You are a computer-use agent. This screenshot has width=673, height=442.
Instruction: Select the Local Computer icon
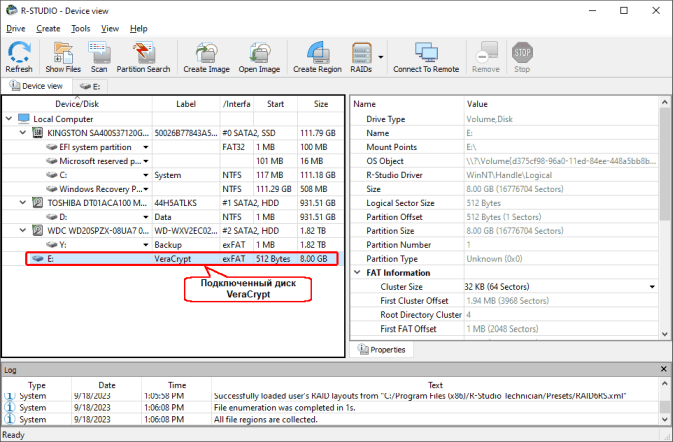(x=24, y=118)
